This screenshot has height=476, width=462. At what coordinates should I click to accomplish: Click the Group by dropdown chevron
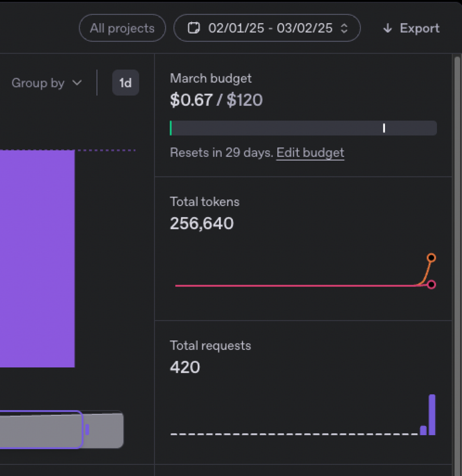pyautogui.click(x=77, y=82)
